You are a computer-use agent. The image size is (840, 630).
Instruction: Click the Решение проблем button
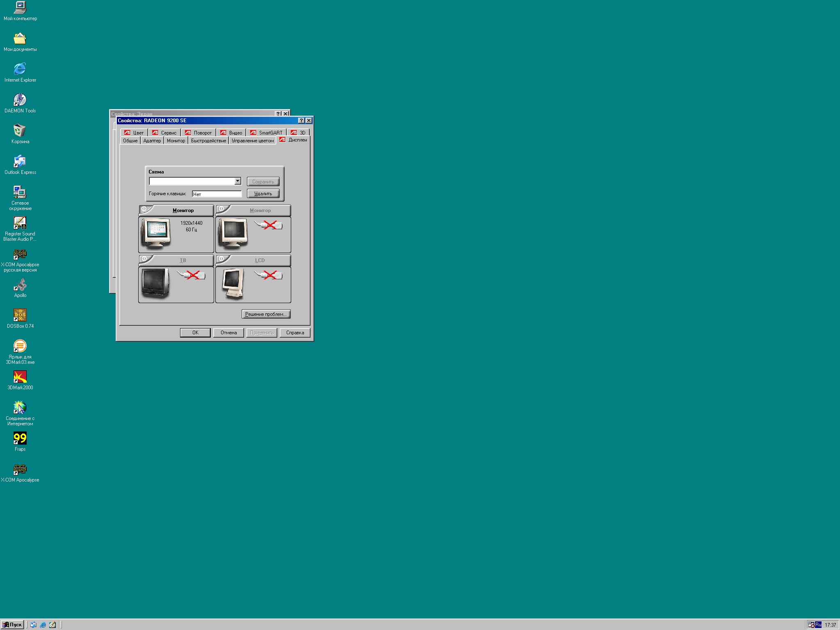(266, 314)
